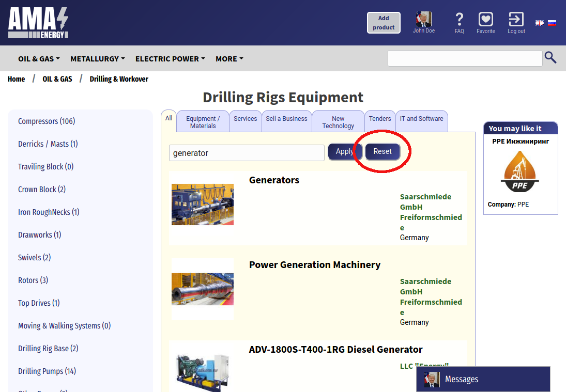Screen dimensions: 566x392
Task: Open Favorite heart icon
Action: pyautogui.click(x=485, y=20)
